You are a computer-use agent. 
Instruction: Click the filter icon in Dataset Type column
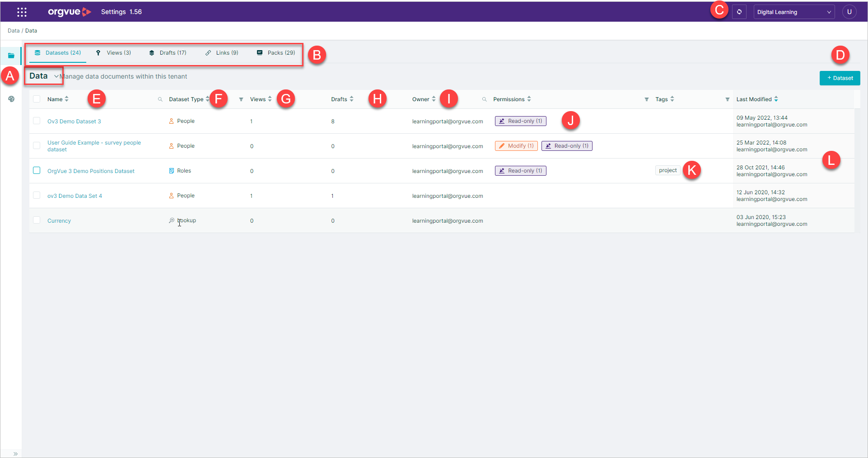pos(241,99)
